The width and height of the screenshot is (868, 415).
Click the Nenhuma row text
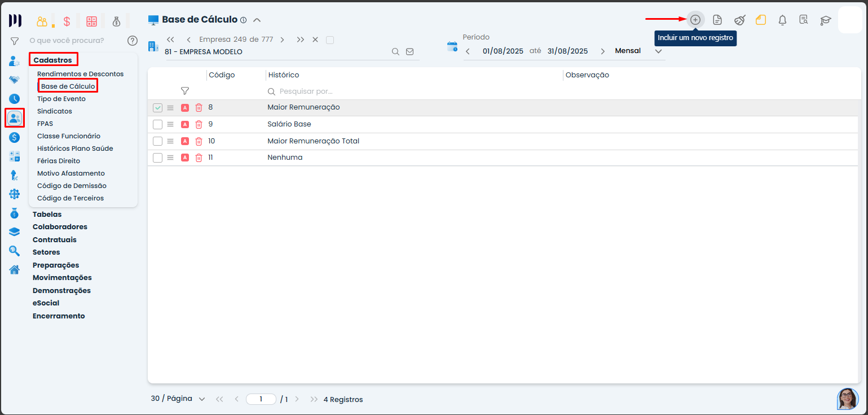[x=285, y=158]
